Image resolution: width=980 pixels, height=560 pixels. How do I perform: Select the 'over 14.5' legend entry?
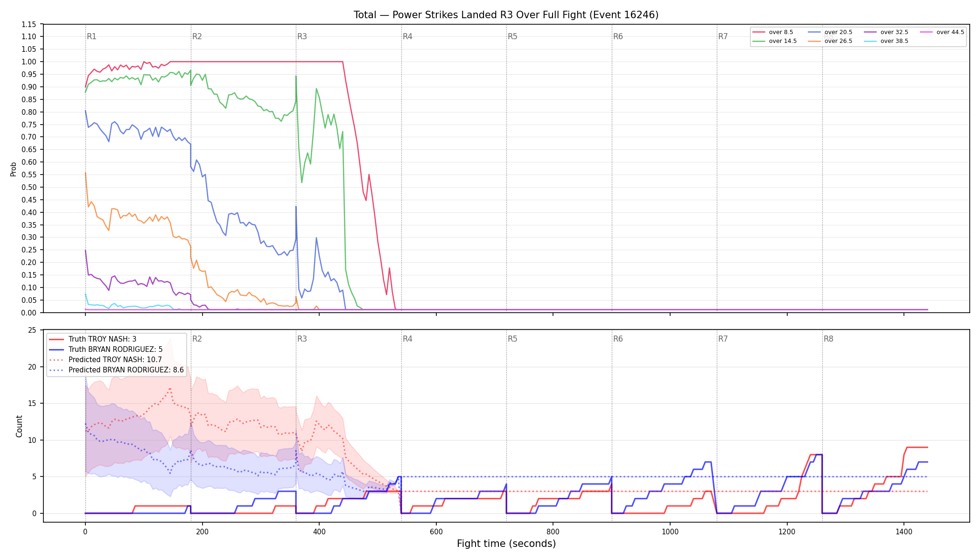click(x=774, y=41)
